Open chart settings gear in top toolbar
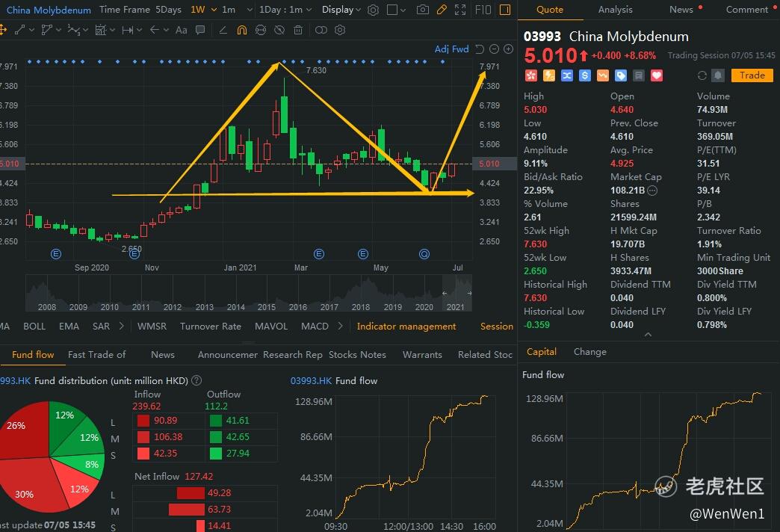780x532 pixels. pyautogui.click(x=373, y=10)
